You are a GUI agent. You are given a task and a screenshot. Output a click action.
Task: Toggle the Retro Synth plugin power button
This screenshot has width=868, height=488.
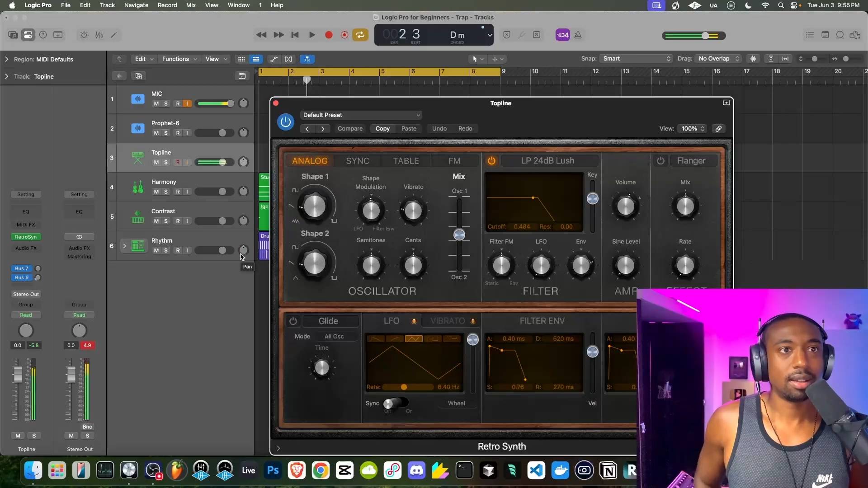pyautogui.click(x=286, y=122)
